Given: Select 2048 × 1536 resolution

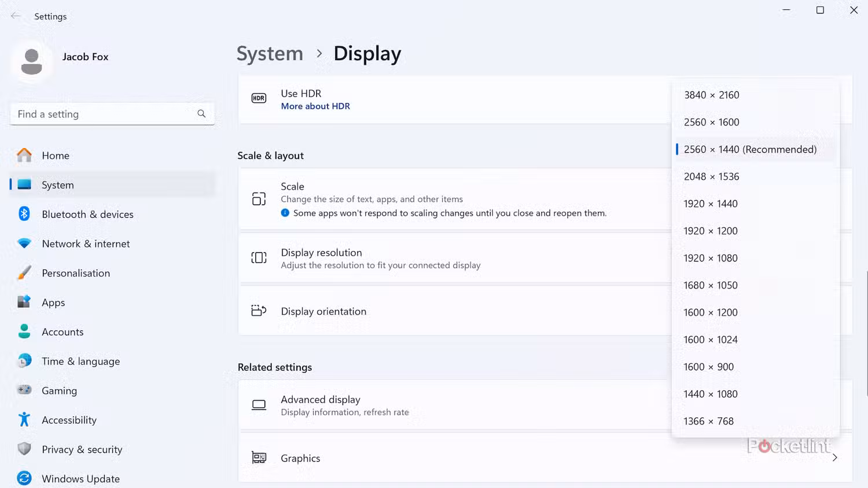Looking at the screenshot, I should (755, 176).
